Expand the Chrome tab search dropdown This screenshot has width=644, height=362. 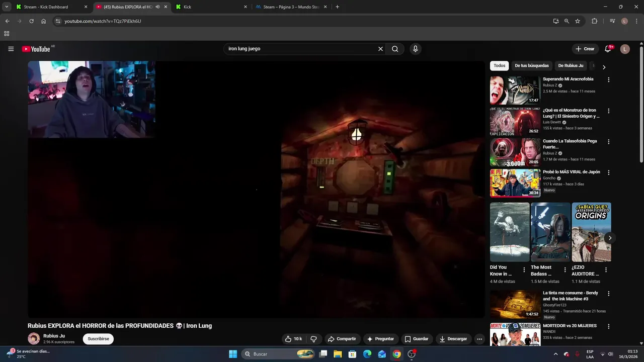coord(7,7)
